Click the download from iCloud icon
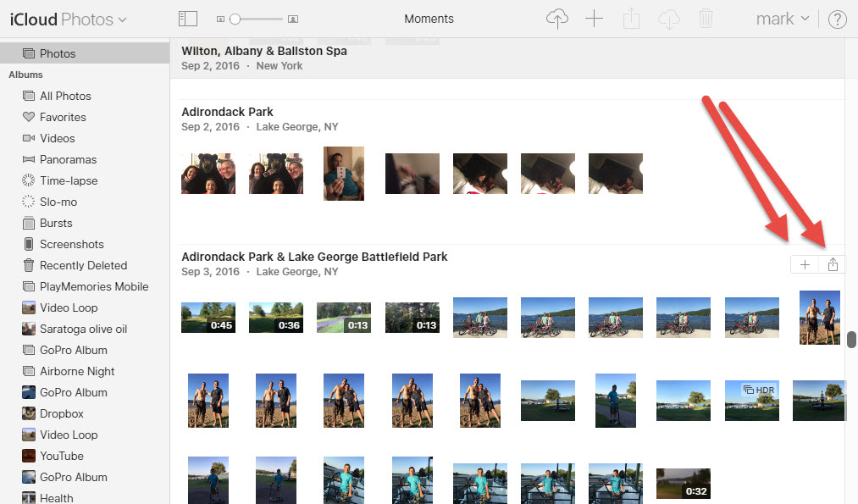This screenshot has width=858, height=504. pyautogui.click(x=668, y=19)
